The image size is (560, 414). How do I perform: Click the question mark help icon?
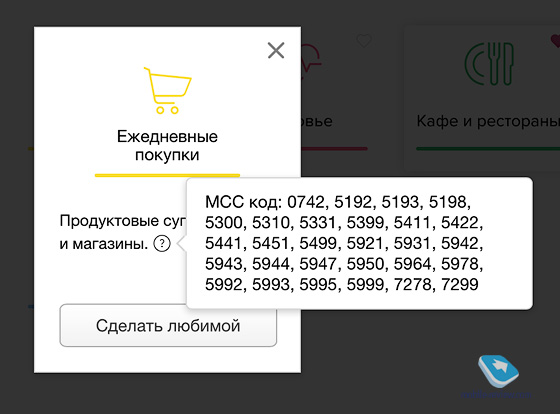point(162,244)
